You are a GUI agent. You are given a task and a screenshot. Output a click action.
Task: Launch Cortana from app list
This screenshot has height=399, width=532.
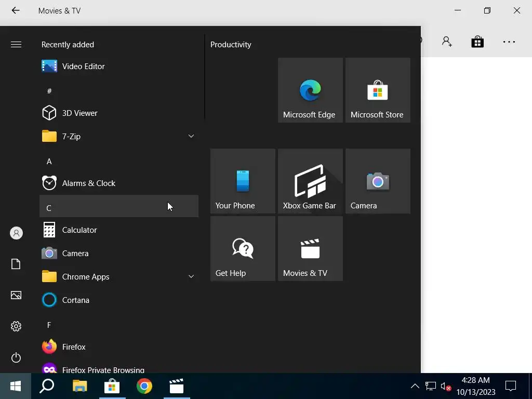pos(119,300)
